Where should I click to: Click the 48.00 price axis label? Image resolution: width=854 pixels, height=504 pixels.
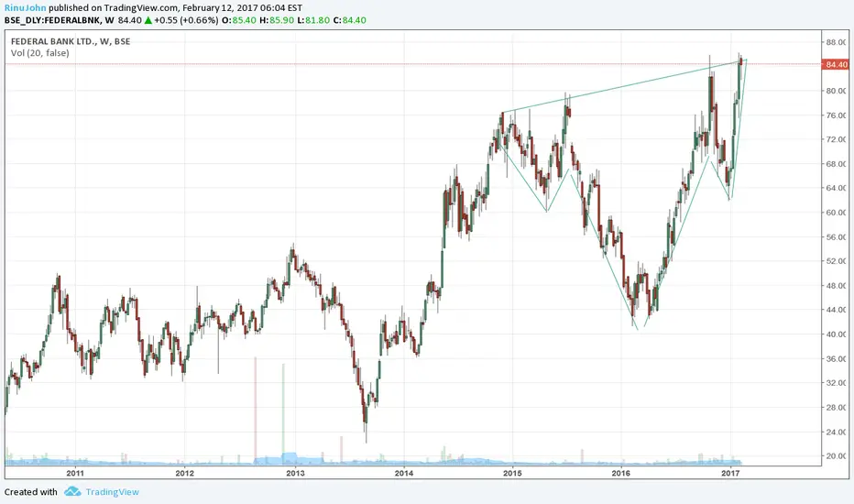tap(836, 286)
